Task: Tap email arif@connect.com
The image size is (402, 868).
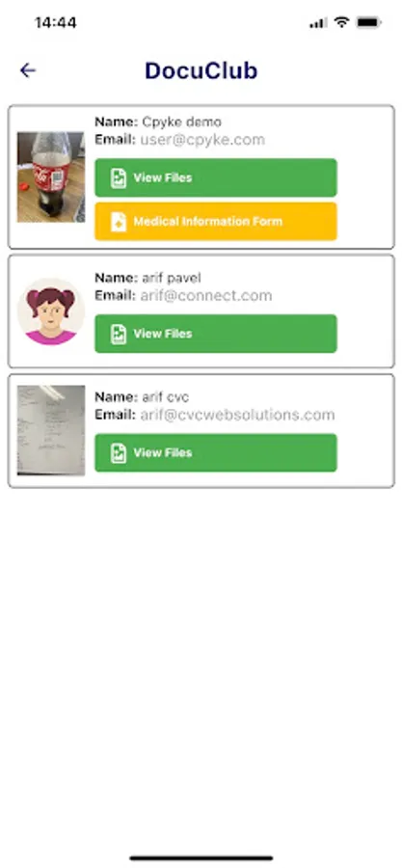Action: pos(205,296)
